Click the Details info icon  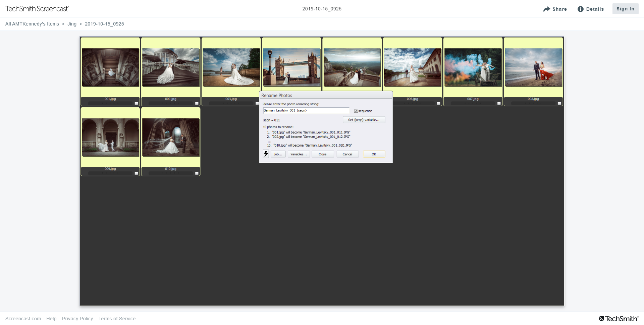581,9
